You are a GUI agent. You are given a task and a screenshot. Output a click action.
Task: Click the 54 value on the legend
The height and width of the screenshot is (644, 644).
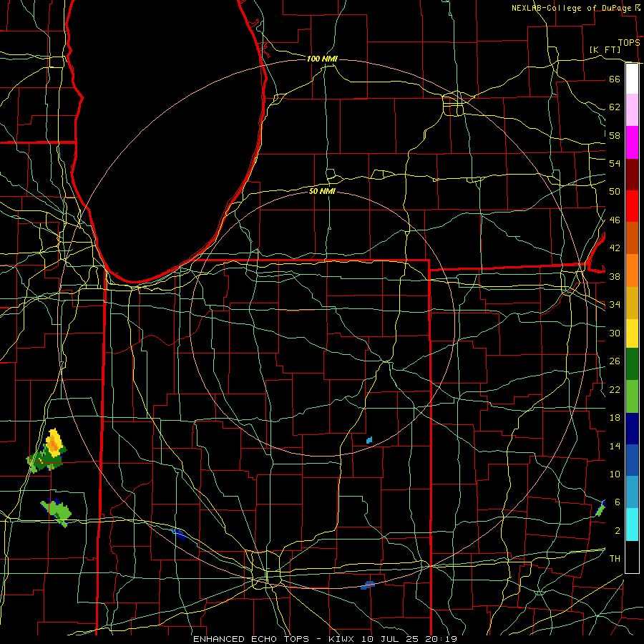[615, 163]
